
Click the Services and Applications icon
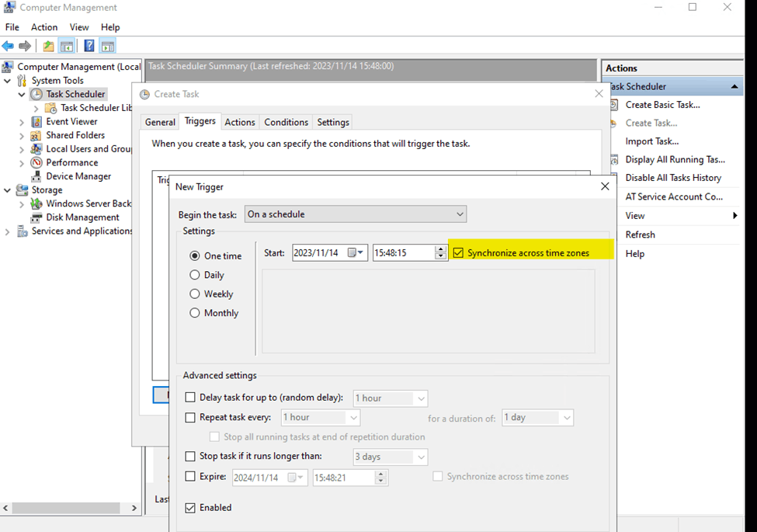[x=23, y=231]
